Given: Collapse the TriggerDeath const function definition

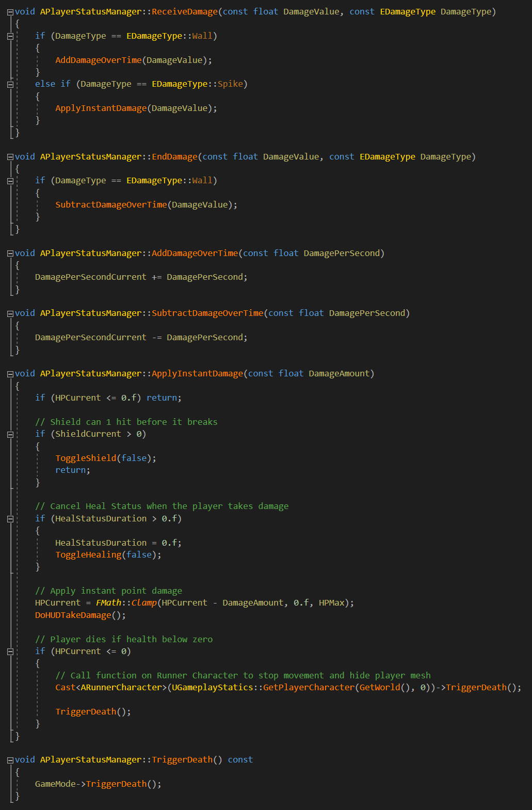Looking at the screenshot, I should point(10,760).
